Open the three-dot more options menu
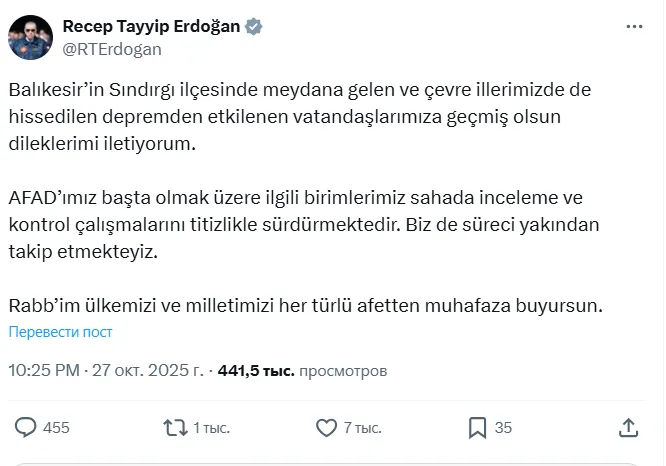Screen dimensions: 666x466 click(x=632, y=26)
